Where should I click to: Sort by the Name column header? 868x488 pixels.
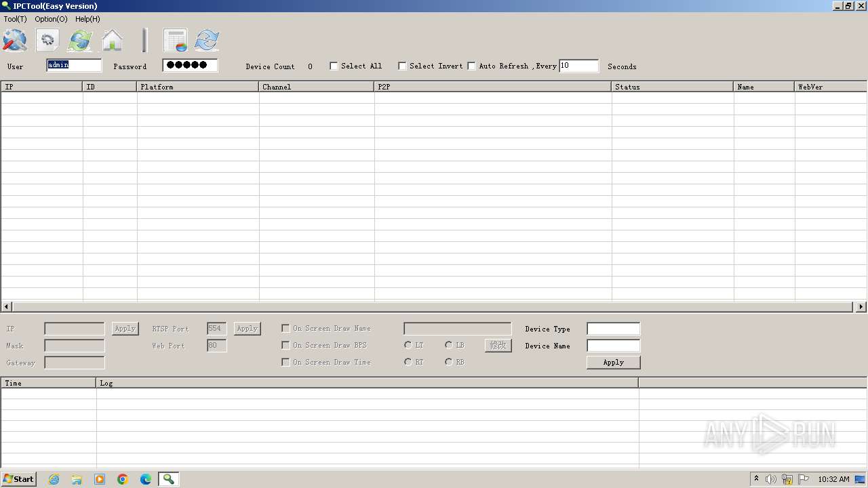764,87
